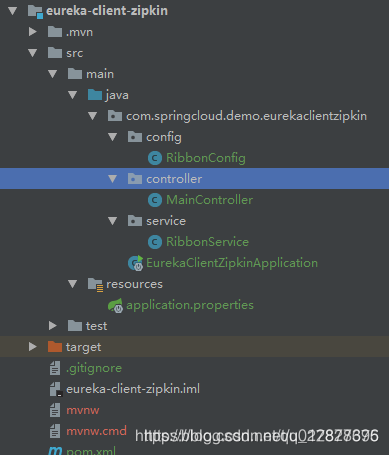Screen dimensions: 389x455
Task: Select the src folder label
Action: pyautogui.click(x=74, y=53)
